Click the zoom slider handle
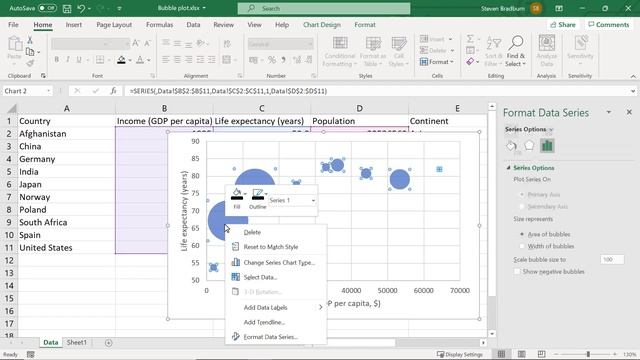Viewport: 640px width, 360px height. (x=588, y=354)
